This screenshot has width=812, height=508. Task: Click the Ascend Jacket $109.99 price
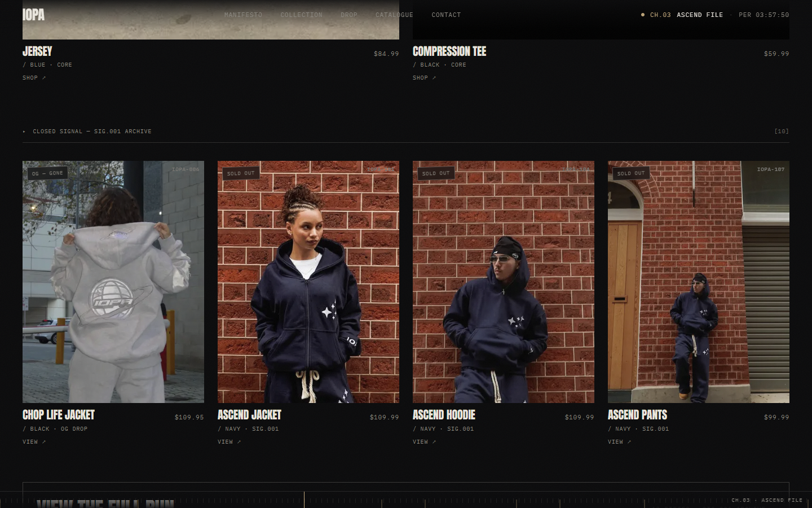tap(385, 417)
